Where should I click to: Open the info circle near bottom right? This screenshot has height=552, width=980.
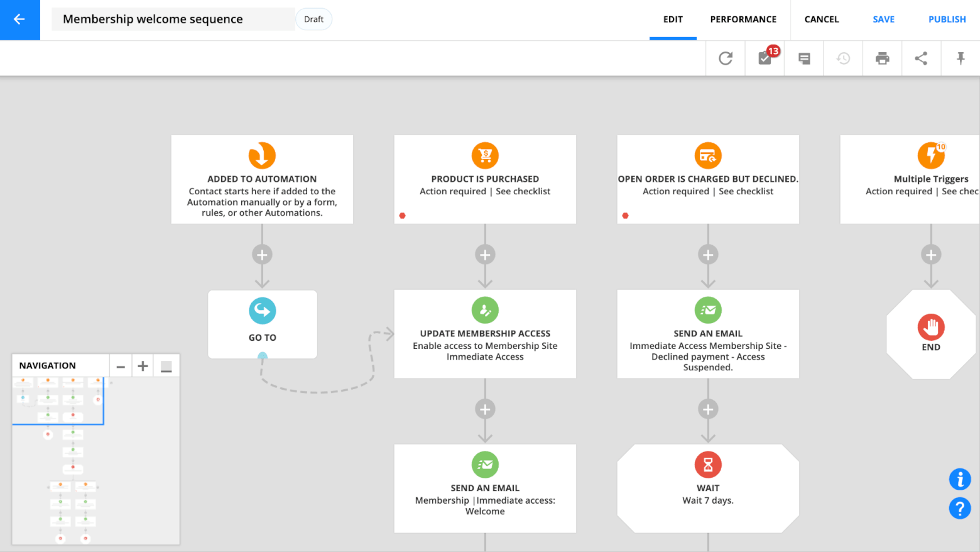coord(960,479)
